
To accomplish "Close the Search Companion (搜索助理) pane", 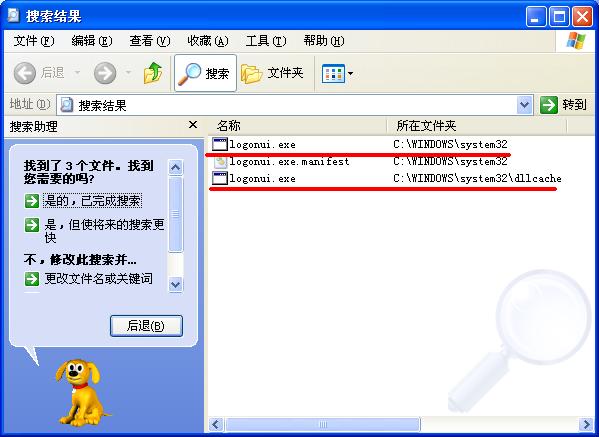I will click(193, 125).
